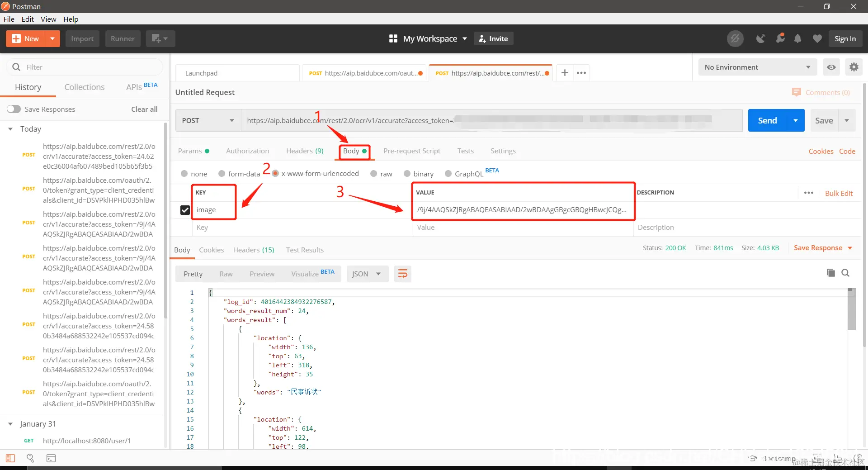Switch to Collections sidebar tab
The height and width of the screenshot is (470, 868).
coord(85,87)
